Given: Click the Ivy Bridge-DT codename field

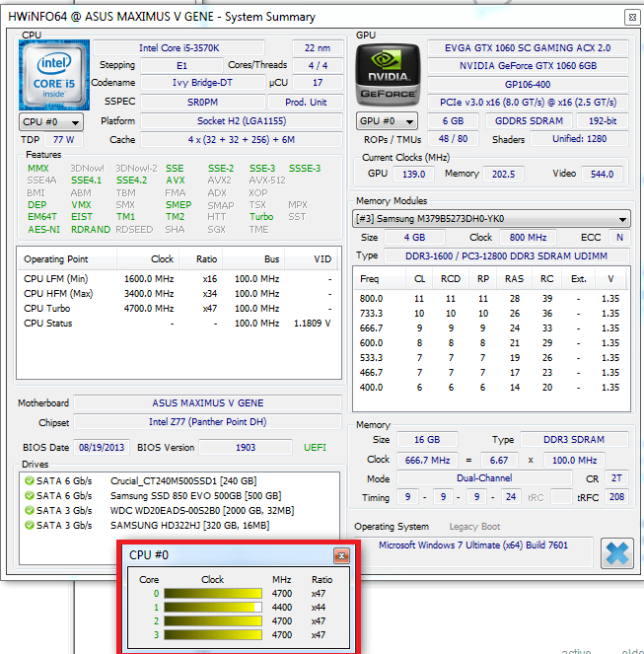Looking at the screenshot, I should 203,83.
